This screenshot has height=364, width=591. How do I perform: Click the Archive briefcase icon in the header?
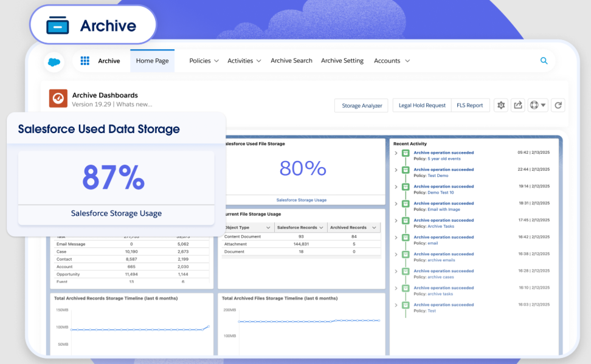coord(57,25)
